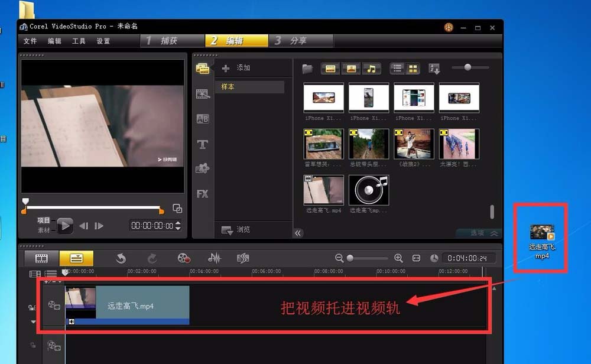
Task: Select the Transitions (AB) library icon
Action: pos(203,118)
